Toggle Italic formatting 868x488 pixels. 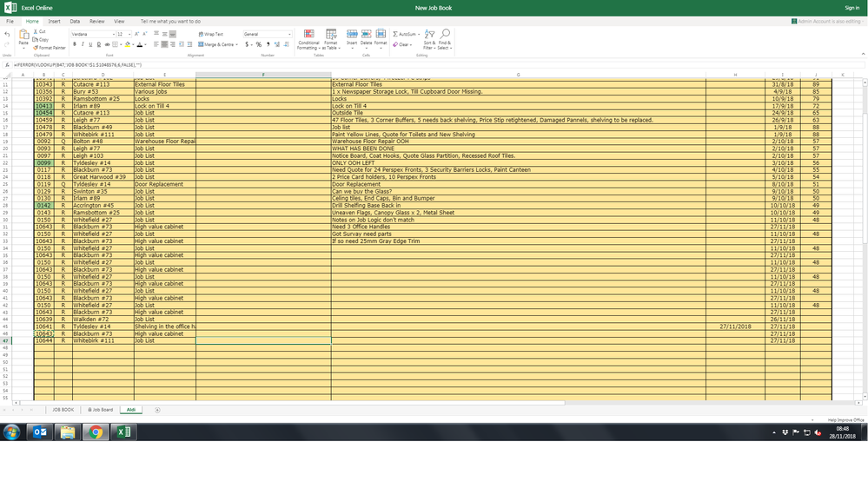(x=83, y=44)
